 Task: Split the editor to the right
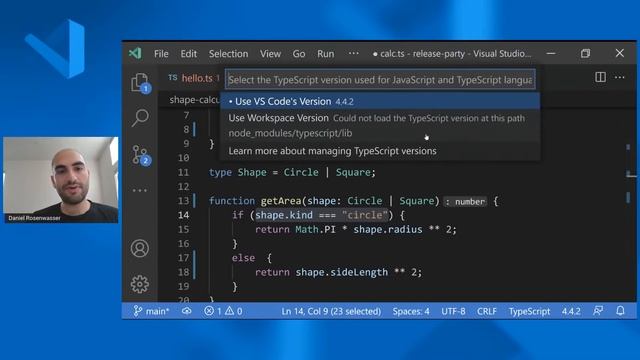coord(600,77)
